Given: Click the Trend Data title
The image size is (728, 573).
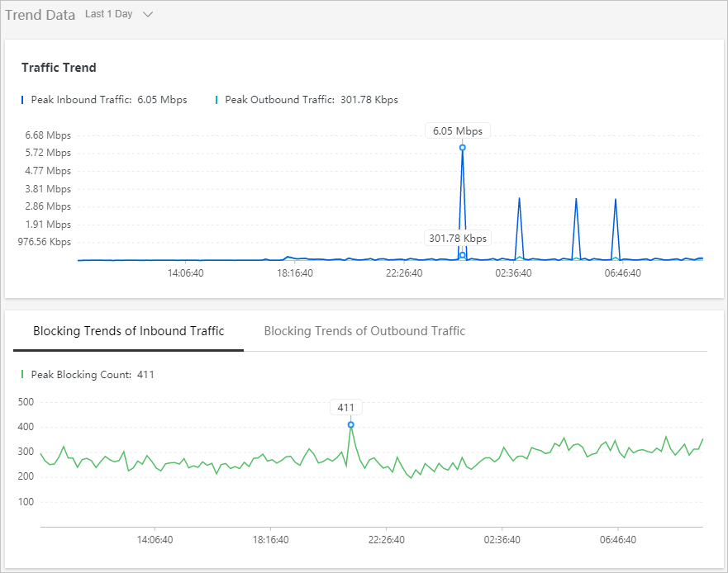Looking at the screenshot, I should pyautogui.click(x=40, y=15).
